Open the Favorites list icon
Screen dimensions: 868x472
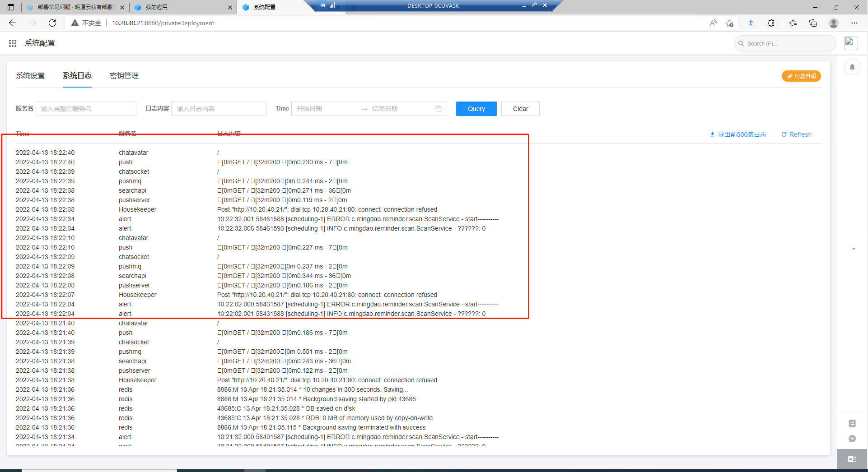point(793,23)
